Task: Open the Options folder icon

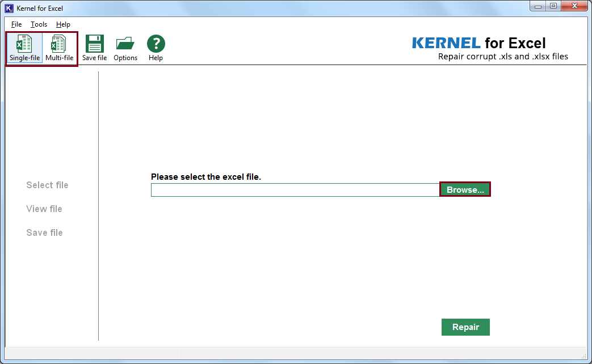Action: (x=125, y=48)
